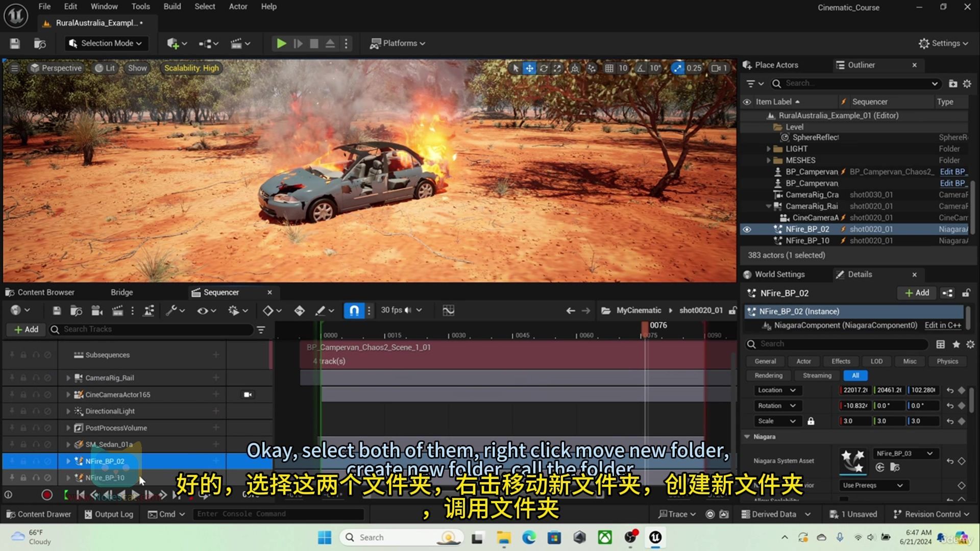Toggle grid snapping icon in the viewport
Image resolution: width=980 pixels, height=551 pixels.
609,68
